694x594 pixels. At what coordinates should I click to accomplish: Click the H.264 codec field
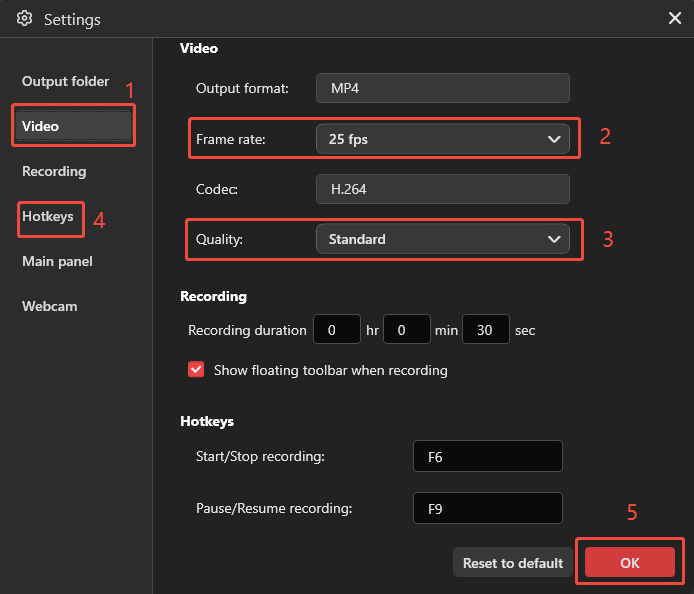coord(443,189)
